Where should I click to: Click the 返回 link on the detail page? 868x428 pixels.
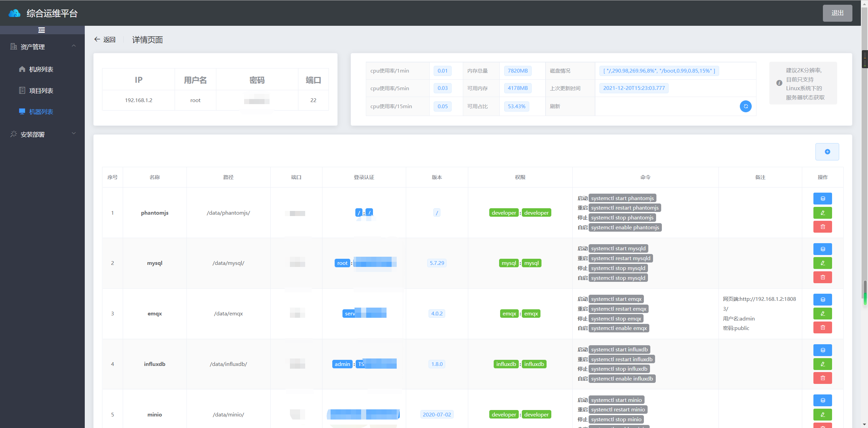coord(110,39)
